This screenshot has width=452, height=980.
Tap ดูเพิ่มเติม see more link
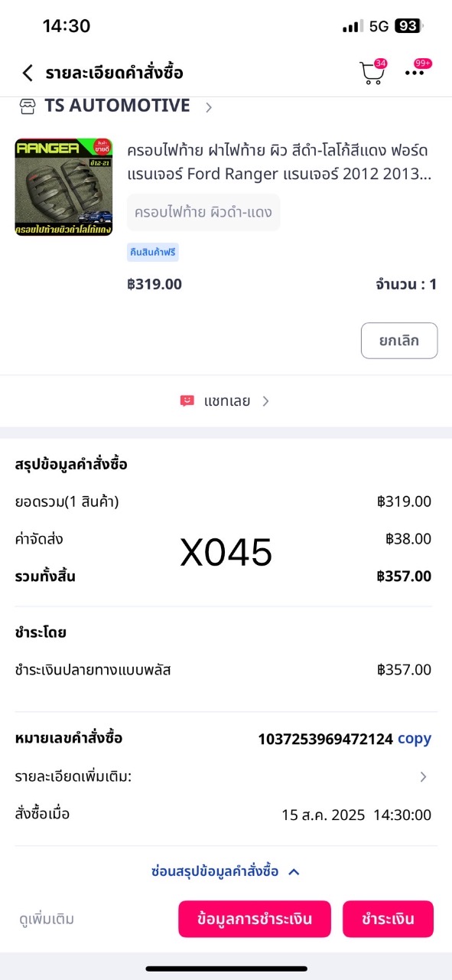[47, 919]
